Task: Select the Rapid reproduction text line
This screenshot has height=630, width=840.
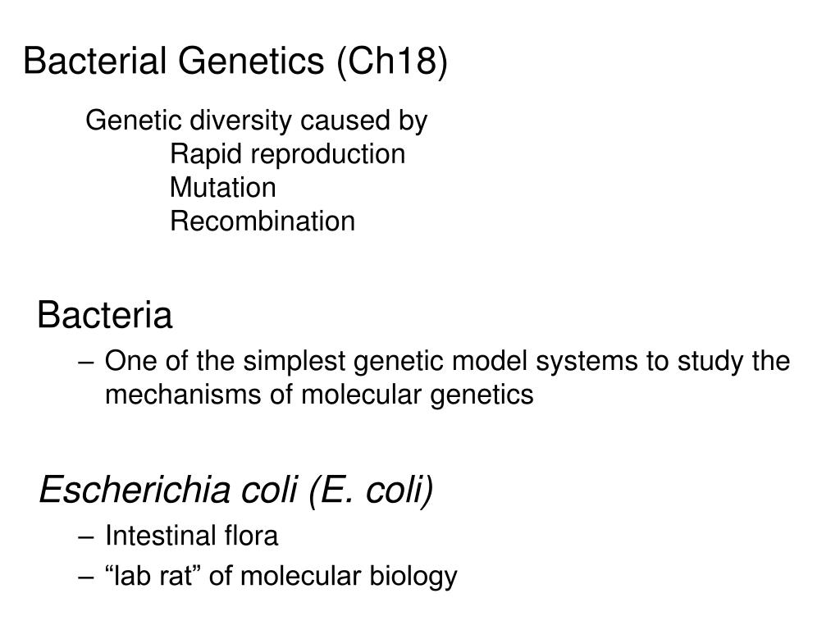Action: point(288,155)
